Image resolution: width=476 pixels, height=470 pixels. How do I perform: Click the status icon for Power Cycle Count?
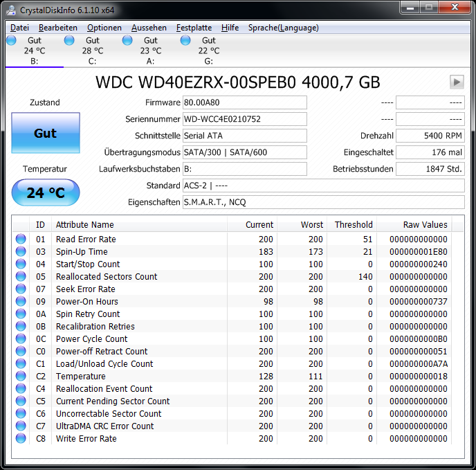click(x=21, y=338)
